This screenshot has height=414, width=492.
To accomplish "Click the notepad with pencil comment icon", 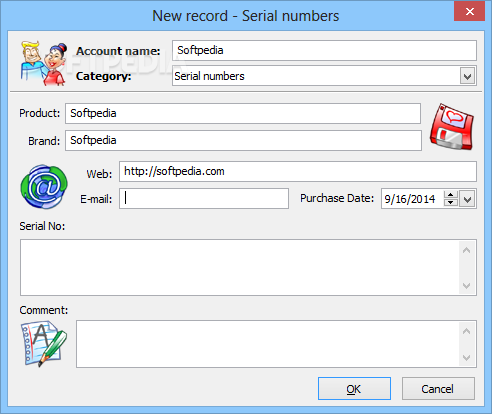I will click(x=44, y=344).
